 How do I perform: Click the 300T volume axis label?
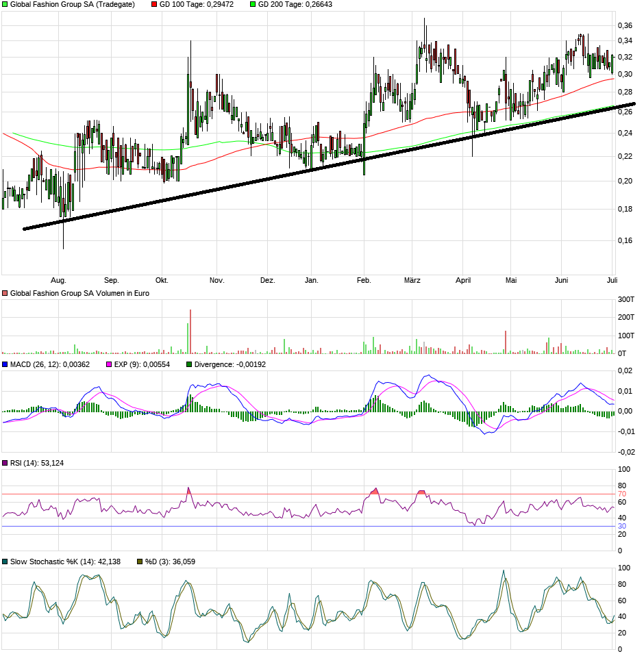624,300
